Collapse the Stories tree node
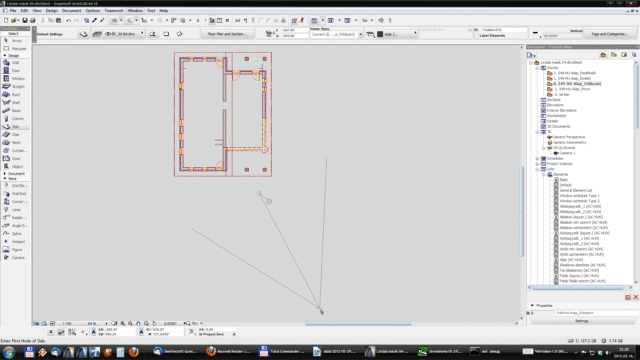This screenshot has width=640, height=360. (x=537, y=68)
